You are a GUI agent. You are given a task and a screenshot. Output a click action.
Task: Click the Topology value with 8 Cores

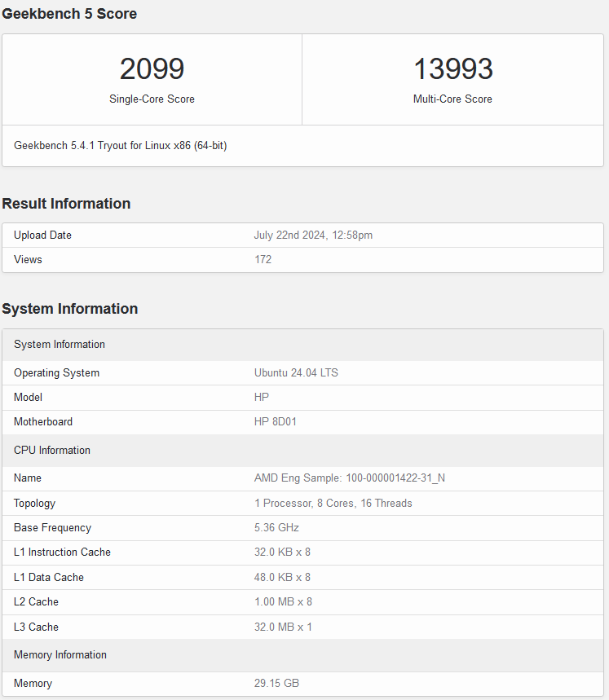pos(333,504)
